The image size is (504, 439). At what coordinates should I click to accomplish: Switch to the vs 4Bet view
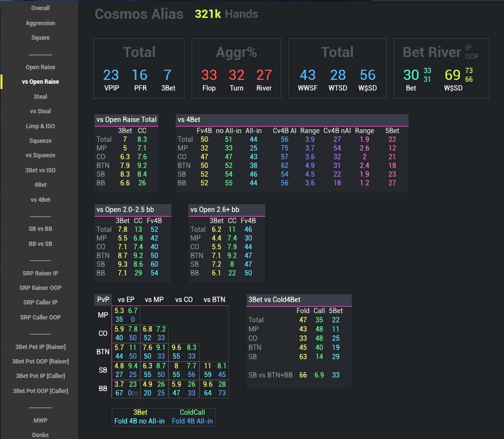(x=40, y=199)
